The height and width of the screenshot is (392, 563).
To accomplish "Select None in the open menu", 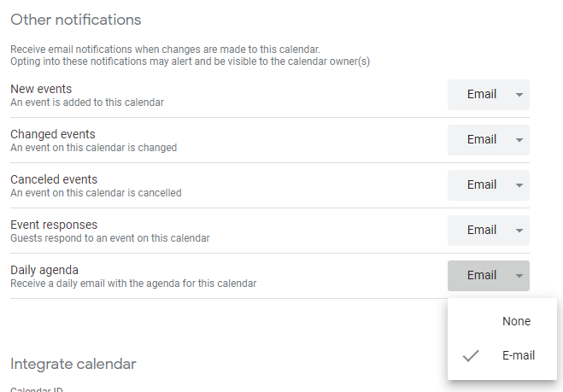I will [516, 322].
